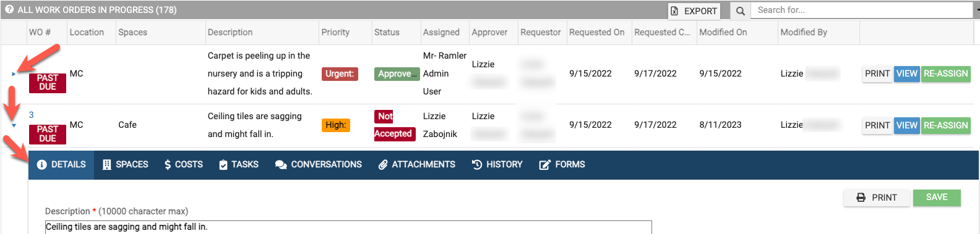Select the Details tab
This screenshot has width=980, height=234.
pyautogui.click(x=61, y=164)
